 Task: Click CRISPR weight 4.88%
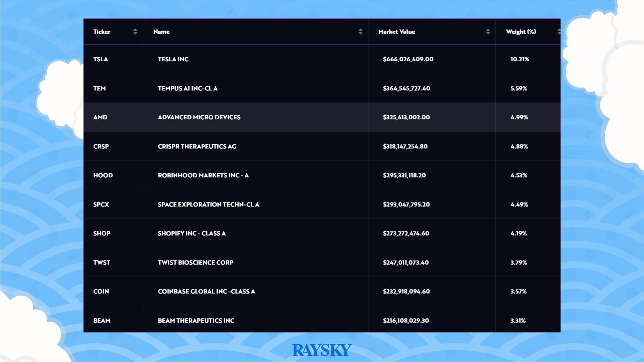[x=519, y=146]
